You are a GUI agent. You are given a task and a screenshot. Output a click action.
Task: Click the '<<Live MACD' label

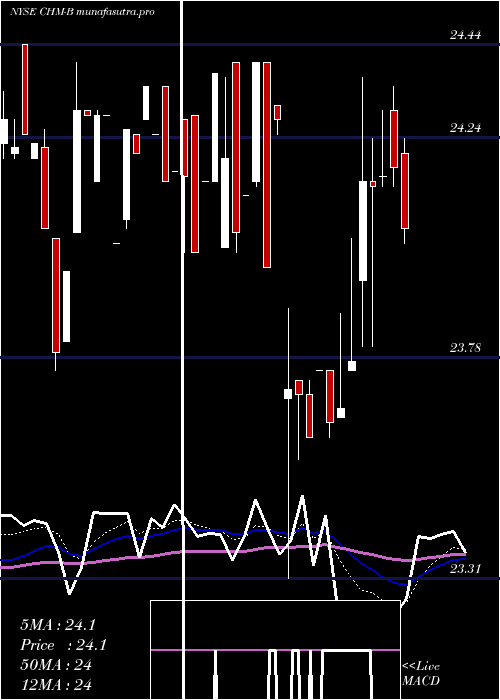pyautogui.click(x=421, y=674)
